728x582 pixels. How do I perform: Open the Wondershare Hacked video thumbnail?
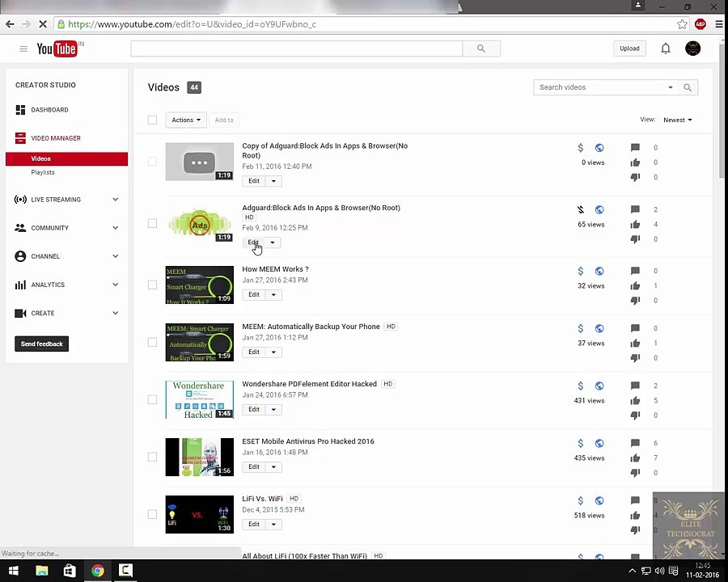[x=200, y=399]
